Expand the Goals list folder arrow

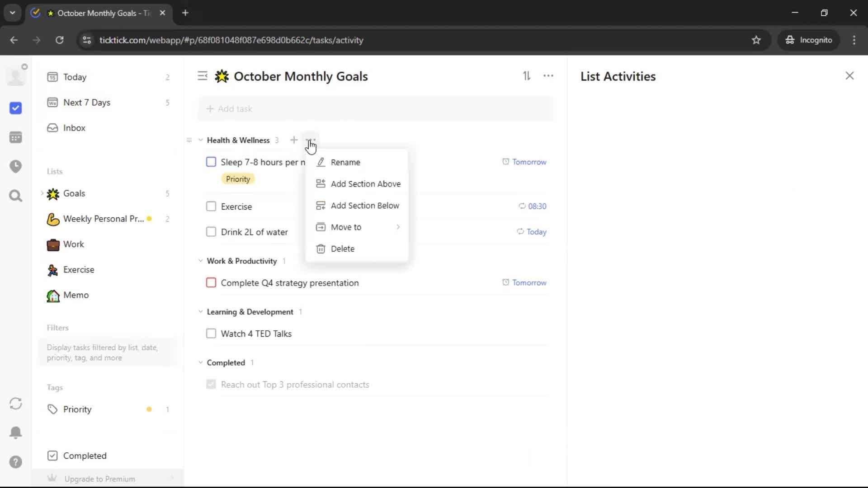[42, 193]
